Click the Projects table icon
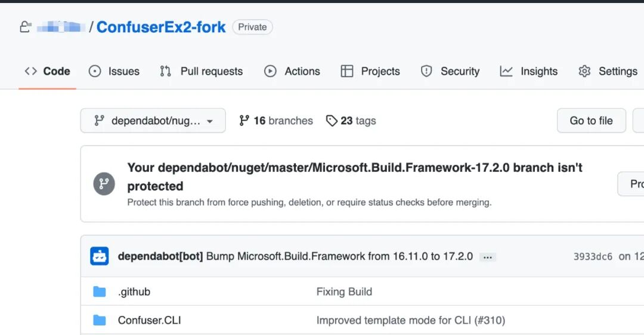This screenshot has width=644, height=335. click(x=347, y=71)
